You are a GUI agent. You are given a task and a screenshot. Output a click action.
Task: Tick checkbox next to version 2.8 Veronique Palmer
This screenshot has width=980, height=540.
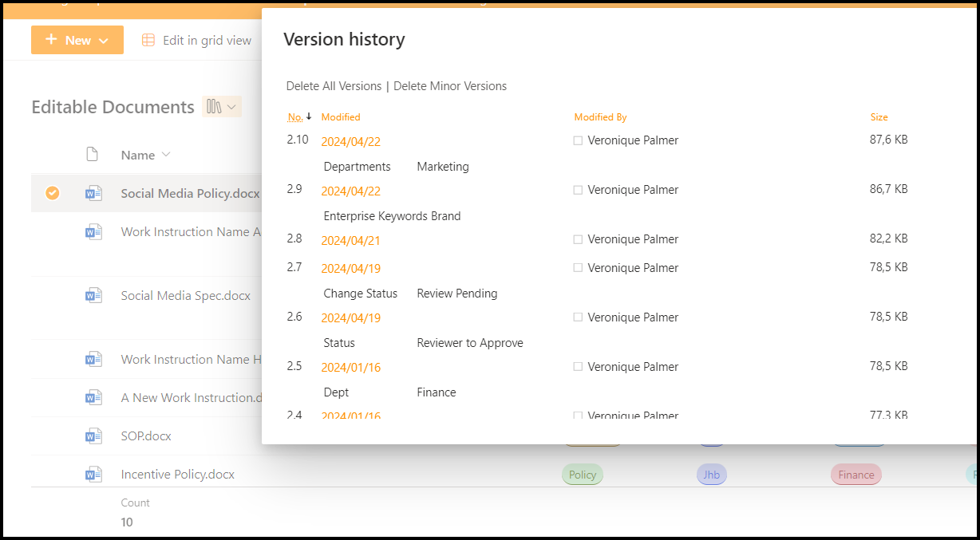(x=578, y=239)
